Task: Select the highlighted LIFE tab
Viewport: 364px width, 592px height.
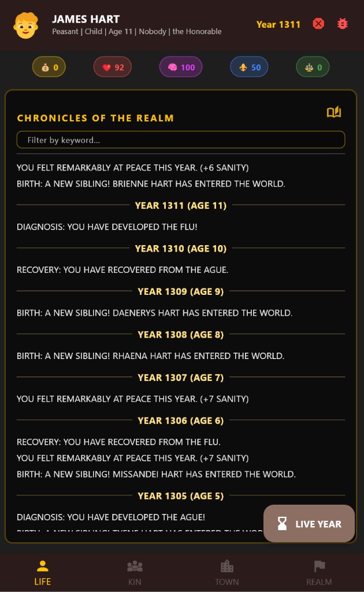Action: [x=42, y=572]
